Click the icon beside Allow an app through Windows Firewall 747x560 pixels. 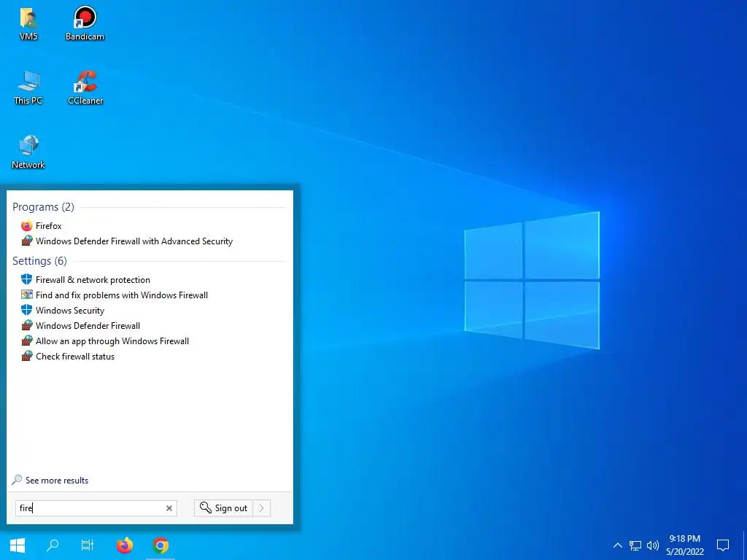27,341
